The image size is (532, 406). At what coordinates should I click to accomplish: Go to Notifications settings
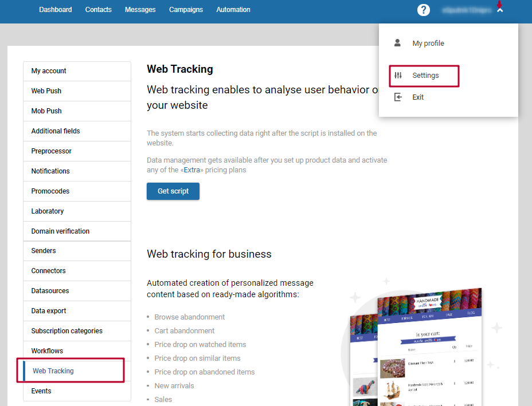point(77,171)
